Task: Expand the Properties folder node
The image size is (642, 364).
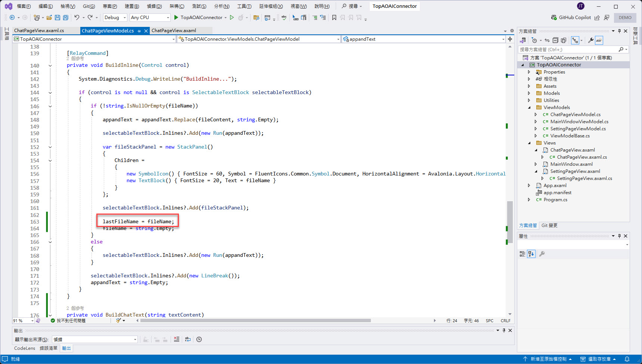Action: (x=529, y=72)
